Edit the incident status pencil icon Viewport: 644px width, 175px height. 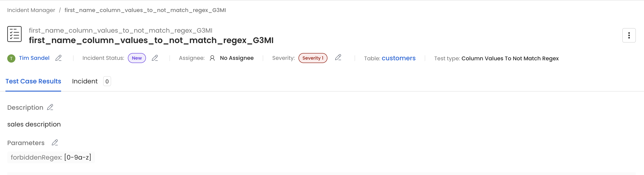[155, 58]
